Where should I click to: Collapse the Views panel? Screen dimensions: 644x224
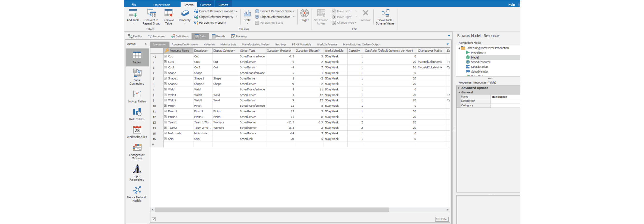pyautogui.click(x=146, y=44)
